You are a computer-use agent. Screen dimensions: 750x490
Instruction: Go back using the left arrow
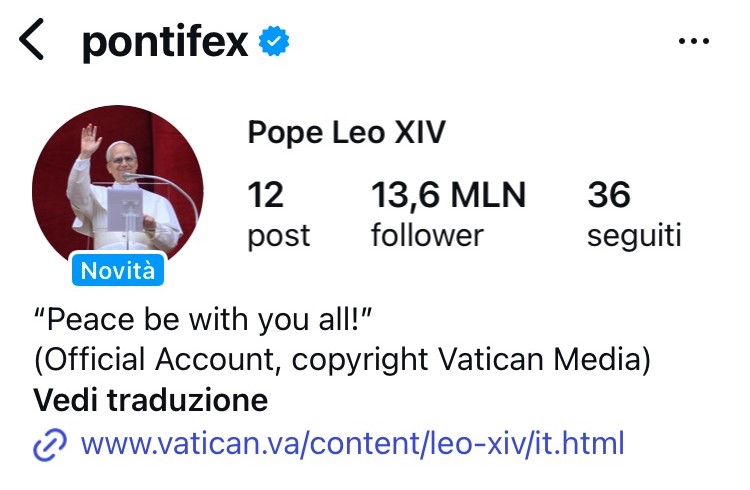tap(32, 40)
